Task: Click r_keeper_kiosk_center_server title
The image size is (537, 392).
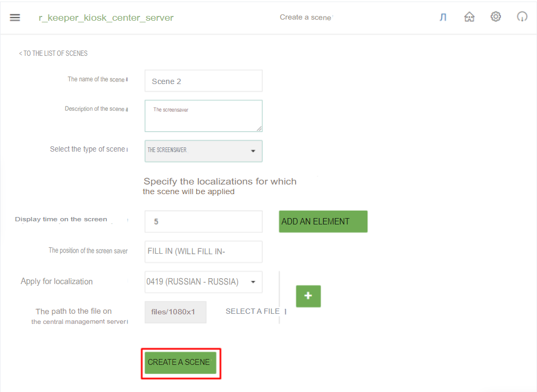Action: (106, 18)
